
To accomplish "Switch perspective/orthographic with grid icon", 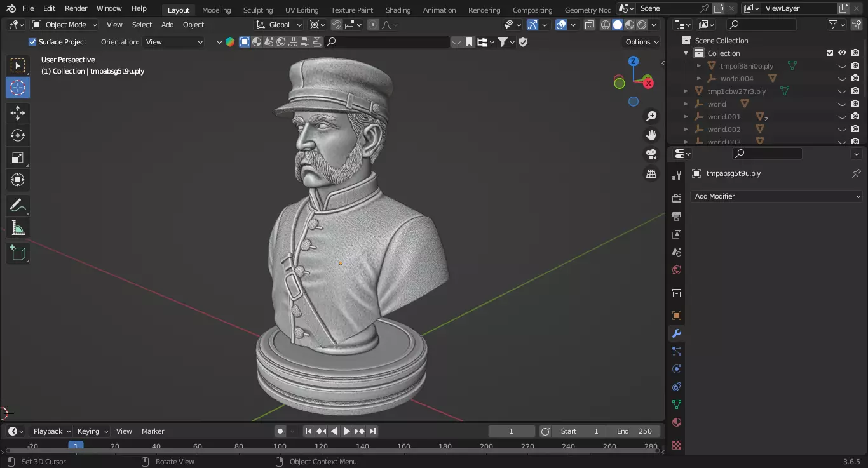I will (x=651, y=173).
